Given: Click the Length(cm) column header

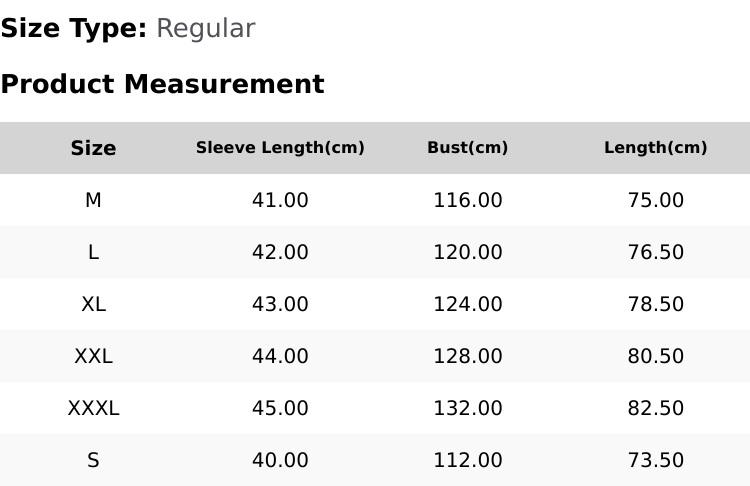Looking at the screenshot, I should [x=655, y=147].
